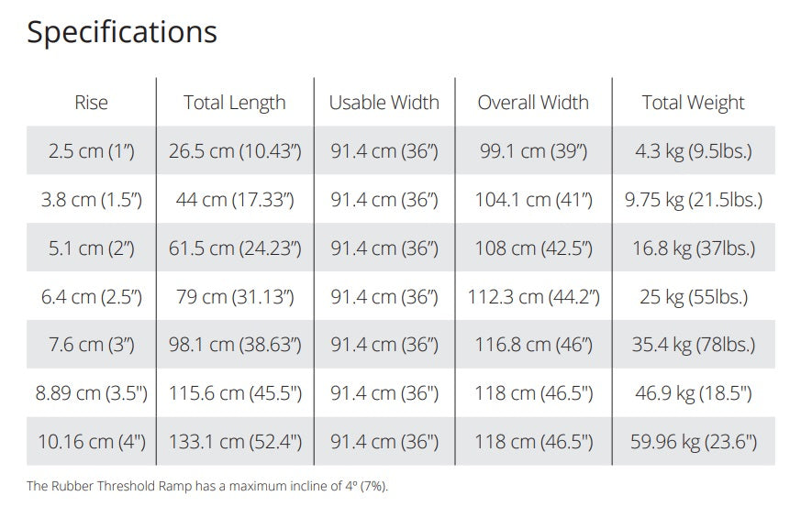Select the 4.3 kg (9.5lbs.) weight cell
The image size is (812, 507).
click(694, 151)
